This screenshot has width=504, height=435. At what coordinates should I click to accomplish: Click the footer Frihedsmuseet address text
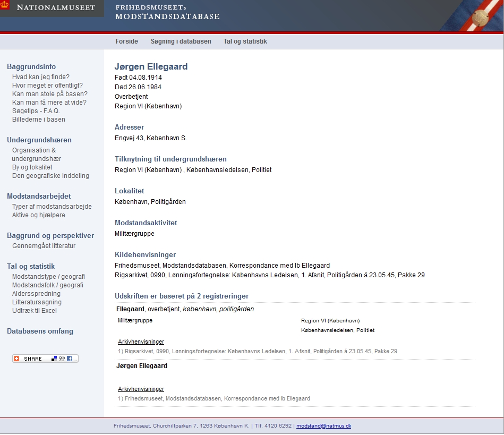(x=181, y=425)
